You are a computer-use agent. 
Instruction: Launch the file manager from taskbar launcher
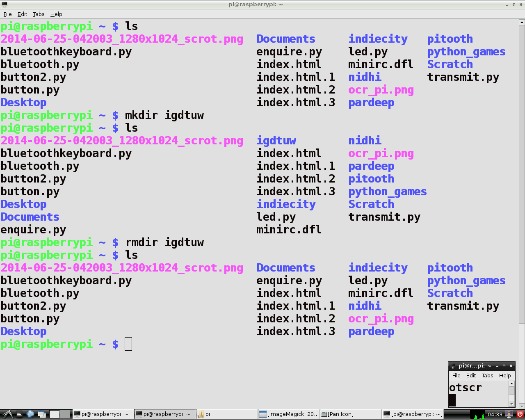[x=19, y=414]
